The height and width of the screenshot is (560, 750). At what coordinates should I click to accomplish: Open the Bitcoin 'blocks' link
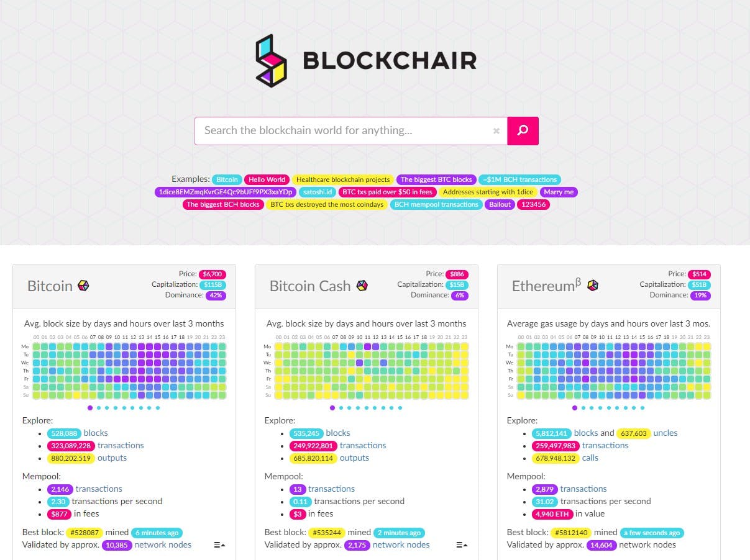[x=96, y=433]
